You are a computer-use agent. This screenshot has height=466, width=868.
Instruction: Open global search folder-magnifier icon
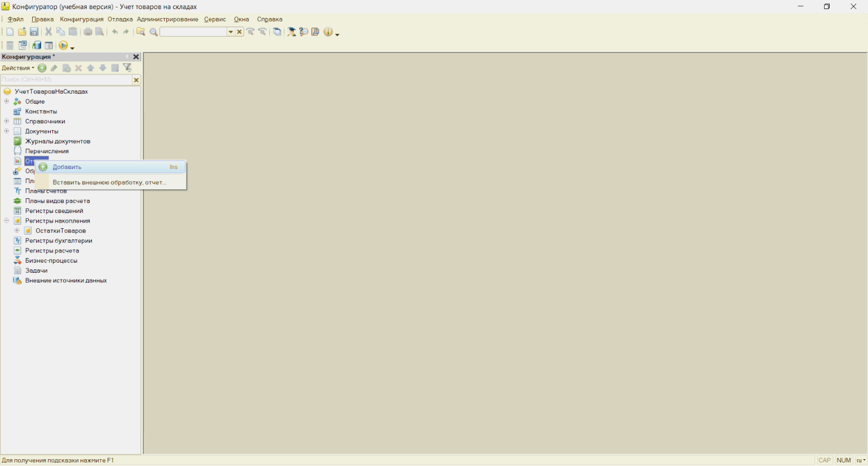pyautogui.click(x=141, y=32)
